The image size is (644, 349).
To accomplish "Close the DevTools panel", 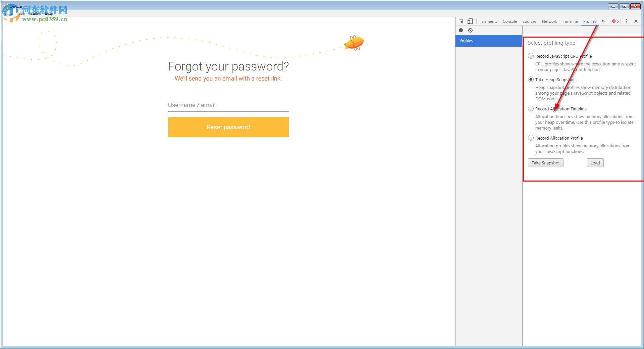I will pyautogui.click(x=636, y=21).
